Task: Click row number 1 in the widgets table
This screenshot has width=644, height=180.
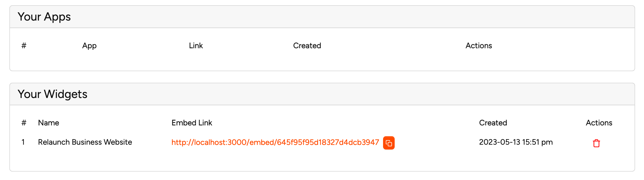Action: [23, 142]
